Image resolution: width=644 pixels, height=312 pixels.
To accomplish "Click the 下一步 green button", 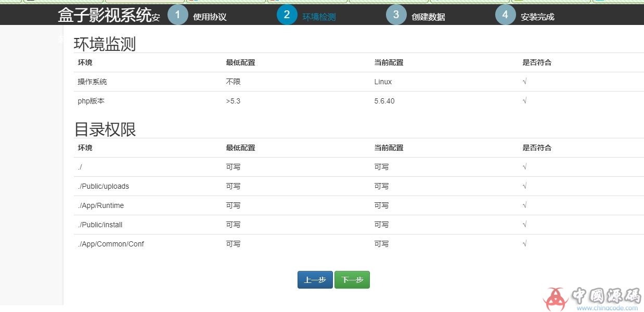I will coord(352,280).
